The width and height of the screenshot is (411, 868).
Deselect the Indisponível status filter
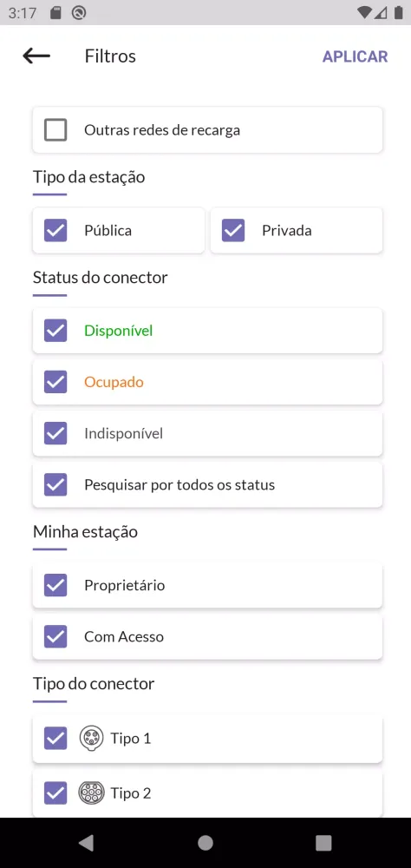click(x=55, y=433)
